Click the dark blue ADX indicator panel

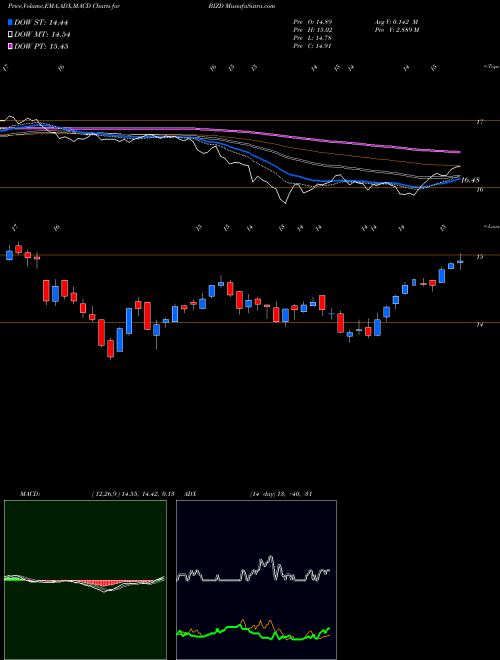pyautogui.click(x=256, y=580)
